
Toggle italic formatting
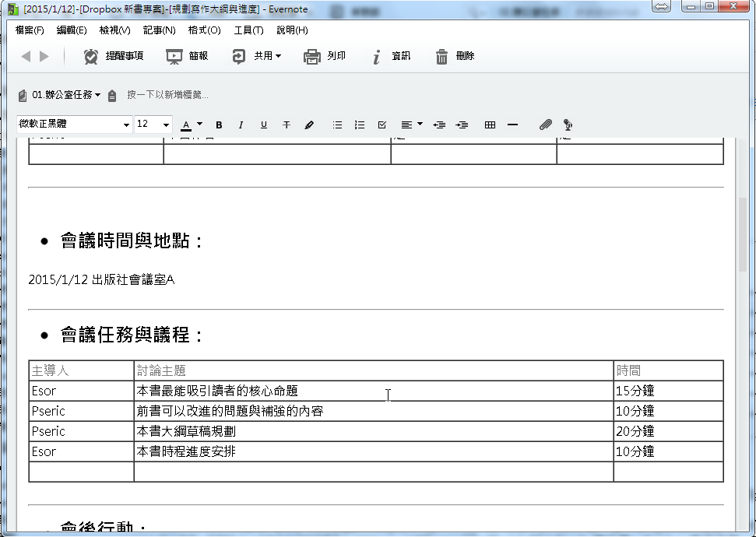click(x=241, y=125)
